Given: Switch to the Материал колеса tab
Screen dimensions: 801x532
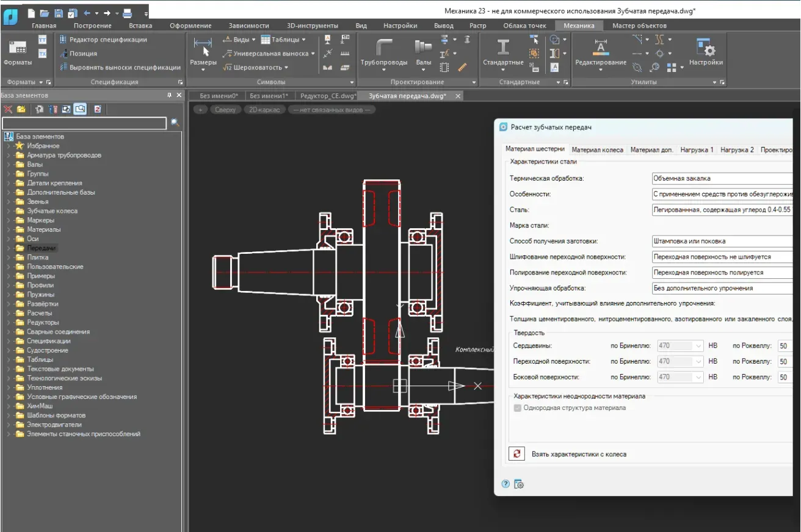Looking at the screenshot, I should pos(597,149).
